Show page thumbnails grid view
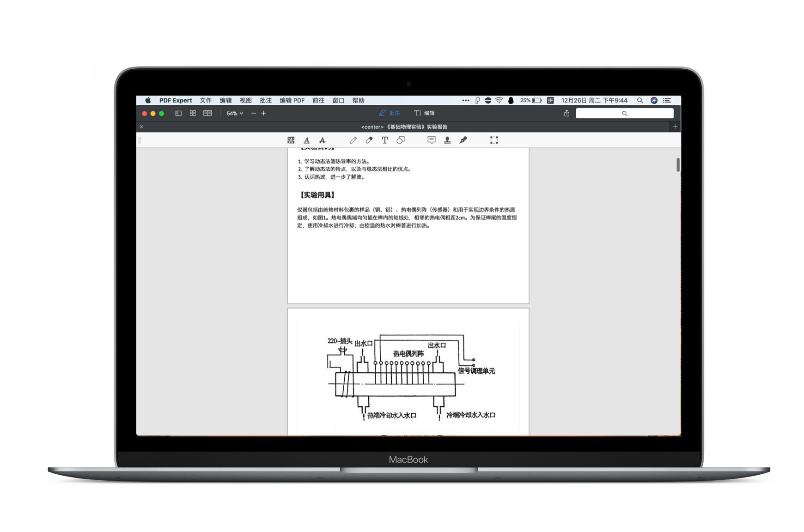The width and height of the screenshot is (804, 532). [x=193, y=113]
